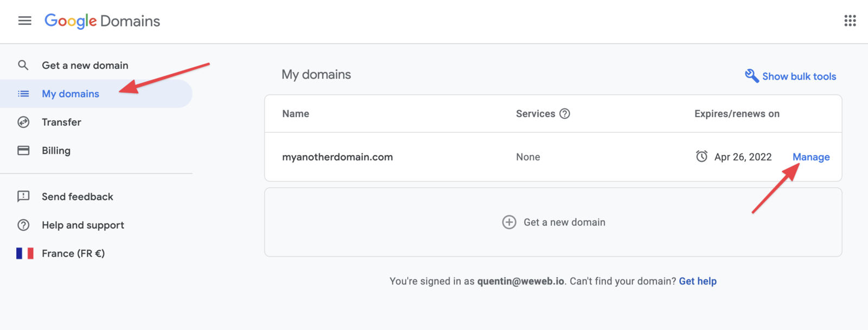Click Show bulk tools link
The width and height of the screenshot is (868, 330).
coord(799,76)
